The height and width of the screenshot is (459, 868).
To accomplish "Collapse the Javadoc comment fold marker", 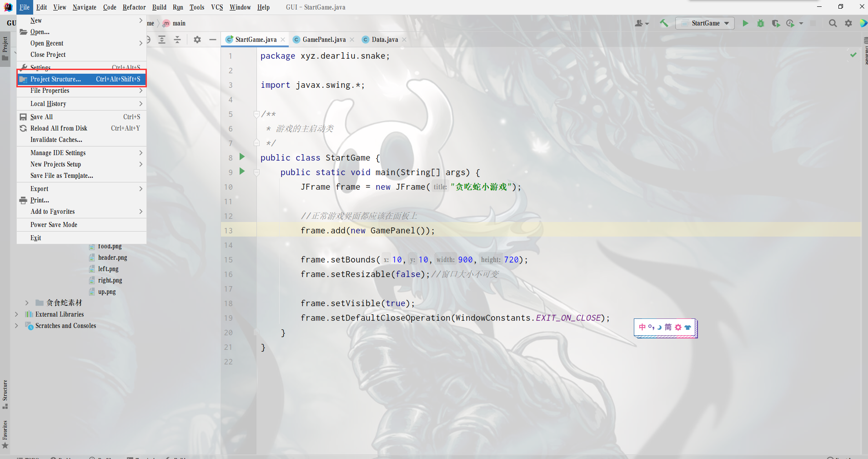I will [x=256, y=114].
